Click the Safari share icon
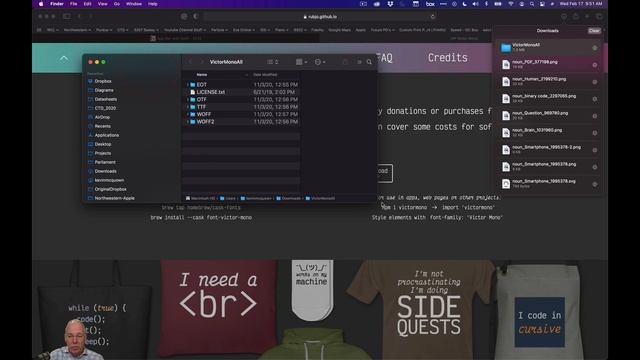Image resolution: width=640 pixels, height=360 pixels. point(576,17)
